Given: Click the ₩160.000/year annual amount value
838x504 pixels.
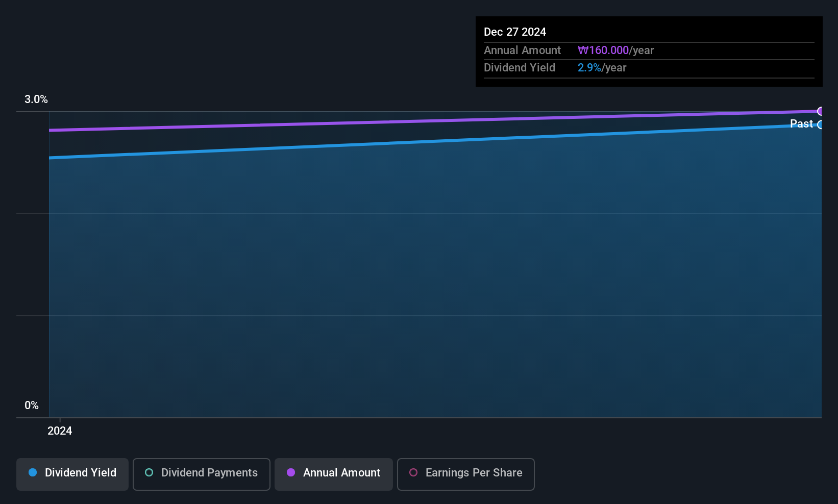Looking at the screenshot, I should [x=615, y=51].
